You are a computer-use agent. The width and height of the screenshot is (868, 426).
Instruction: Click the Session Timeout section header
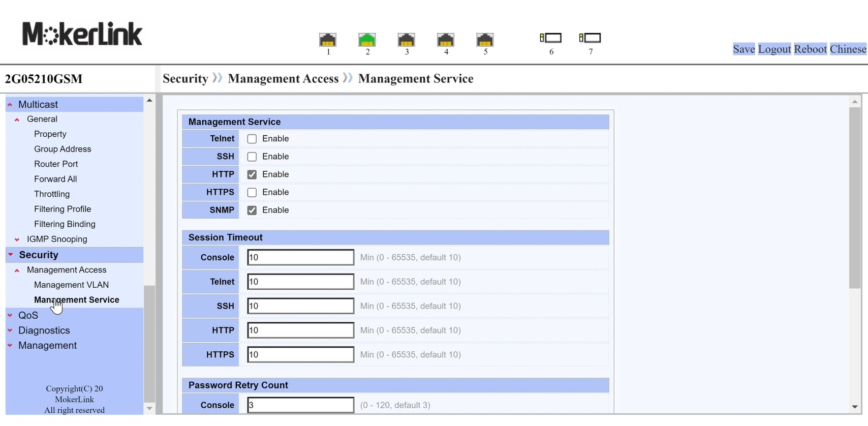coord(395,237)
